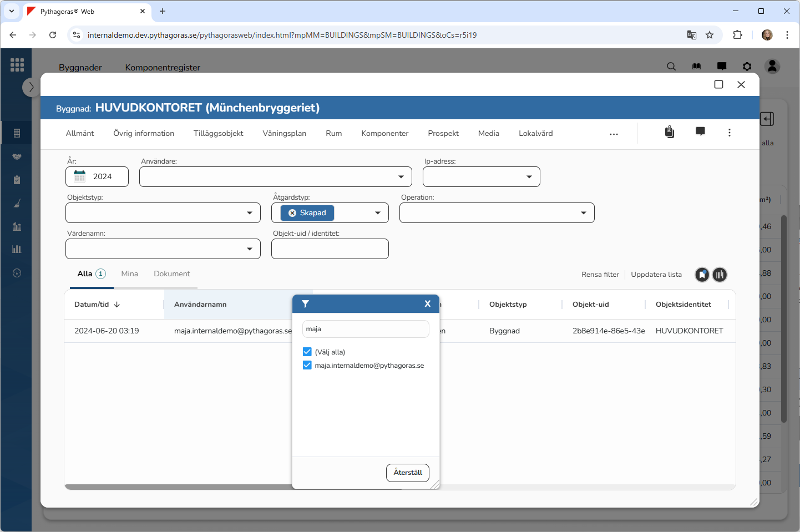Viewport: 800px width, 532px height.
Task: Click the bookmark icon beside Uppdatera lista
Action: coord(702,275)
